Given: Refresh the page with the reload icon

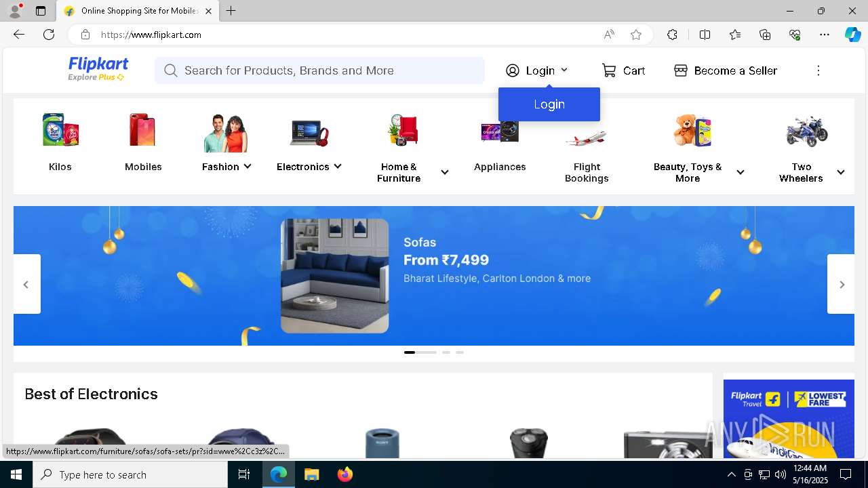Looking at the screenshot, I should click(49, 35).
